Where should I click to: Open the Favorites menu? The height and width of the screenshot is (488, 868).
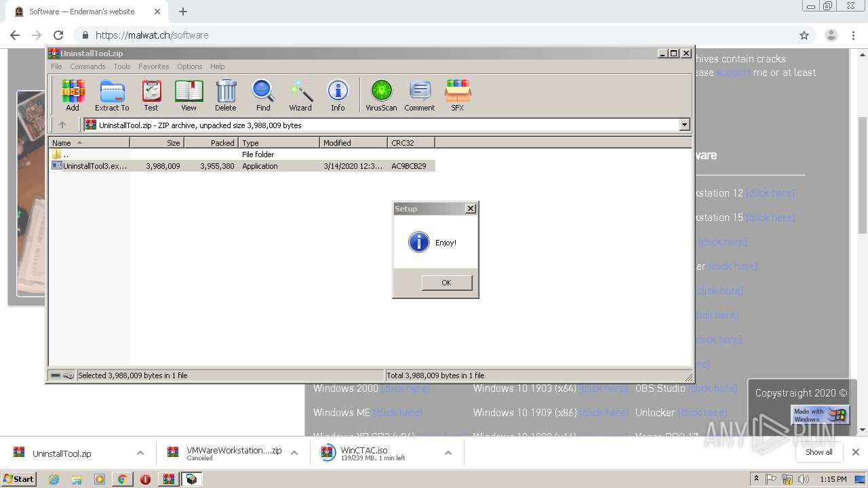click(x=154, y=66)
